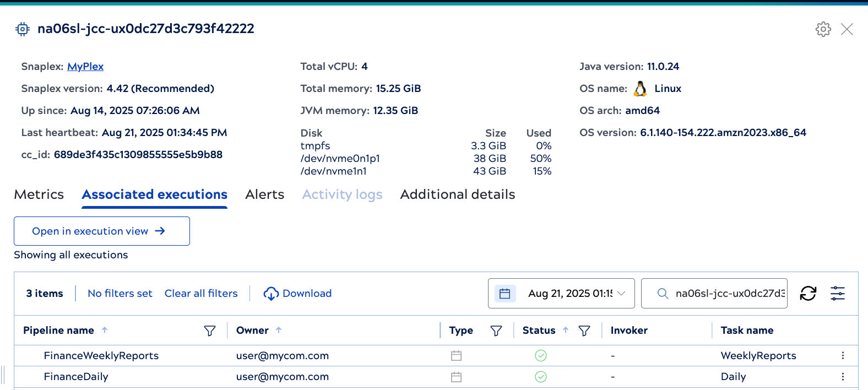Click scheduled type icon for FinanceDaily
This screenshot has width=868, height=390.
point(456,377)
